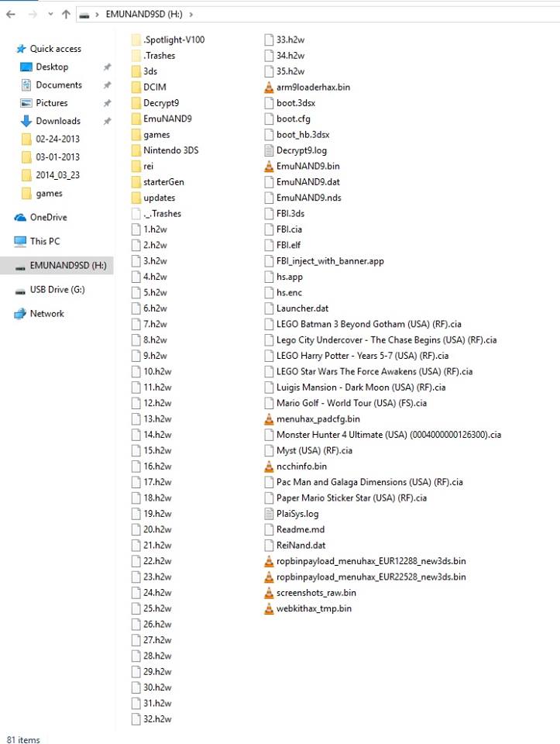The image size is (560, 744).
Task: Select EmuNAND9.nds file
Action: pyautogui.click(x=309, y=198)
